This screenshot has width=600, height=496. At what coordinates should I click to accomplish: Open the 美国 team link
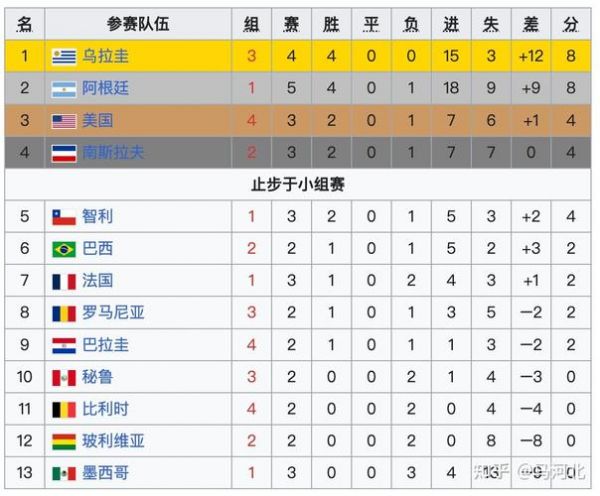click(98, 121)
